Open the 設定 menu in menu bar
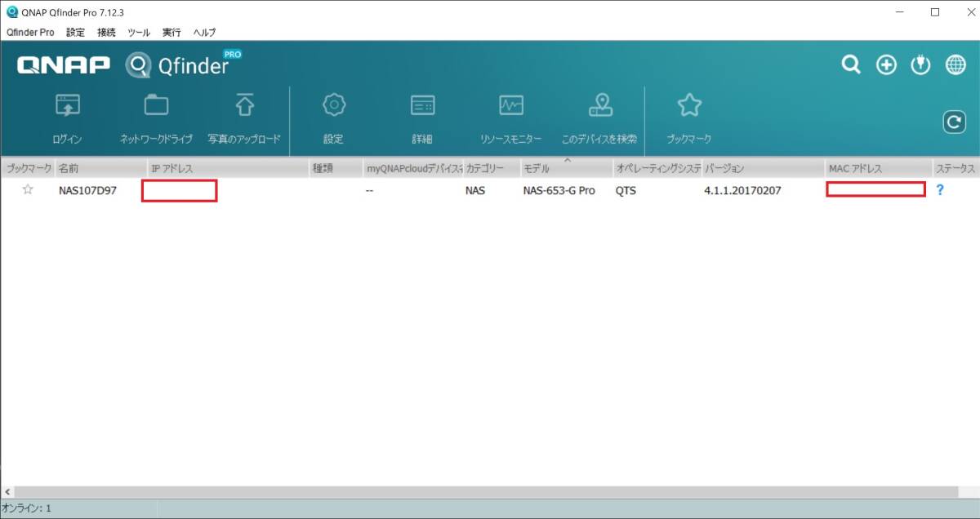The width and height of the screenshot is (980, 519). click(x=75, y=33)
